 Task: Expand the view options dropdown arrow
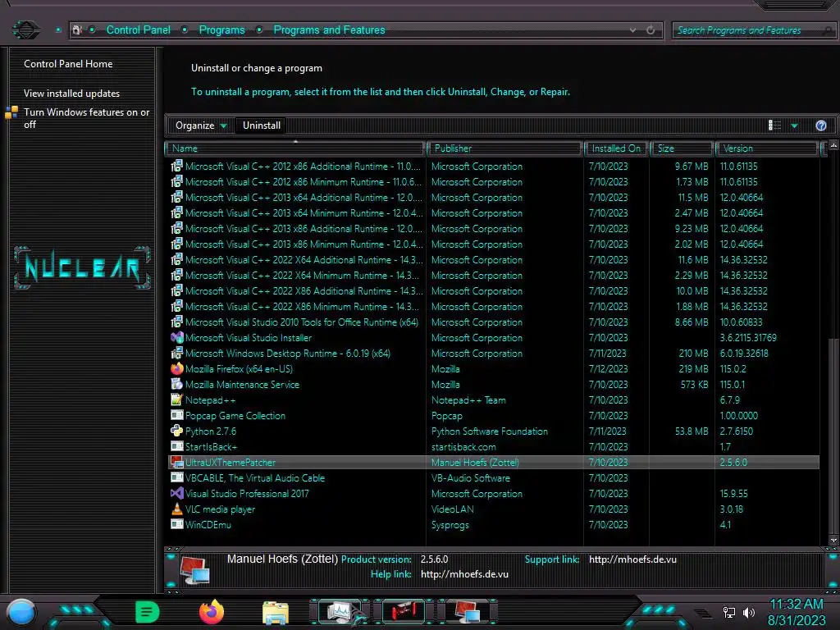tap(794, 126)
